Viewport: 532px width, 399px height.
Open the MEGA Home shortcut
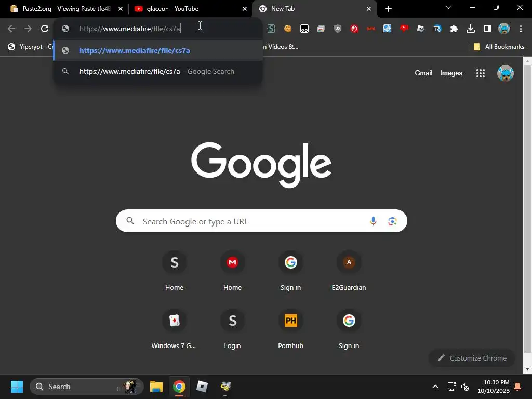232,270
